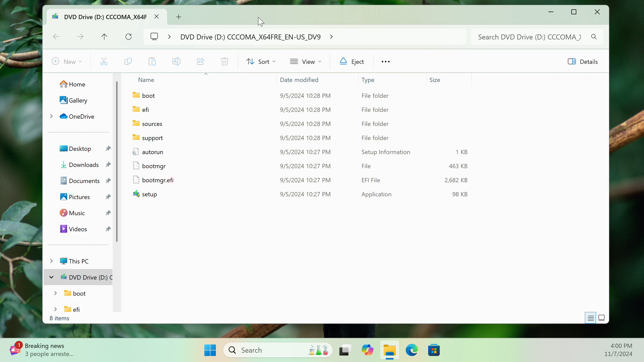Screen dimensions: 644x362
Task: Expand the boot folder in sidebar
Action: [x=55, y=293]
